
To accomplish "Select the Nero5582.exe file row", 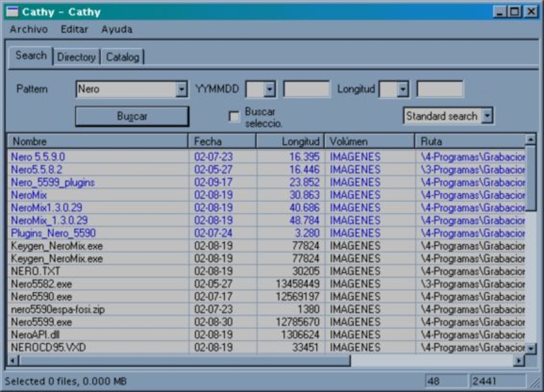I will click(x=267, y=284).
